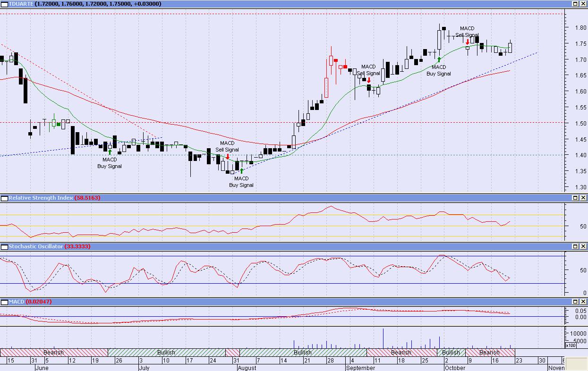
Task: Click date 28 on the time axis
Action: (330, 361)
